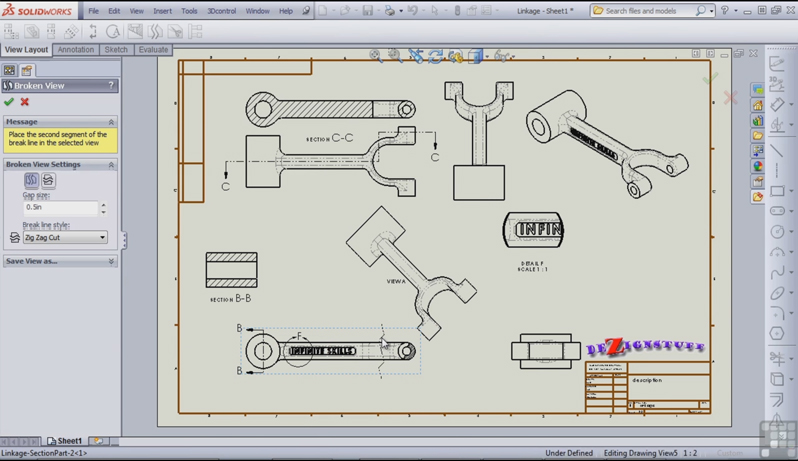Click the Break view tool in toolbar

pos(155,32)
